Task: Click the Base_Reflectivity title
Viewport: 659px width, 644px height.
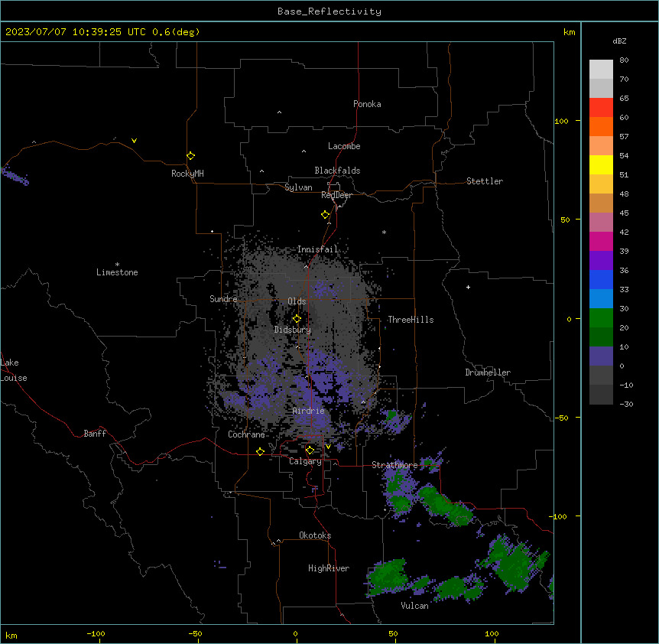Action: pos(329,11)
